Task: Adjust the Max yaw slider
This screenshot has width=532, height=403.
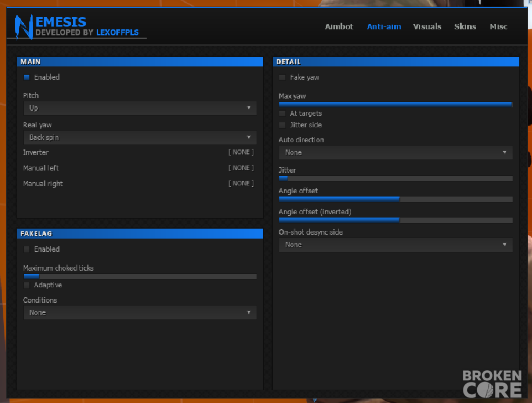Action: point(395,105)
